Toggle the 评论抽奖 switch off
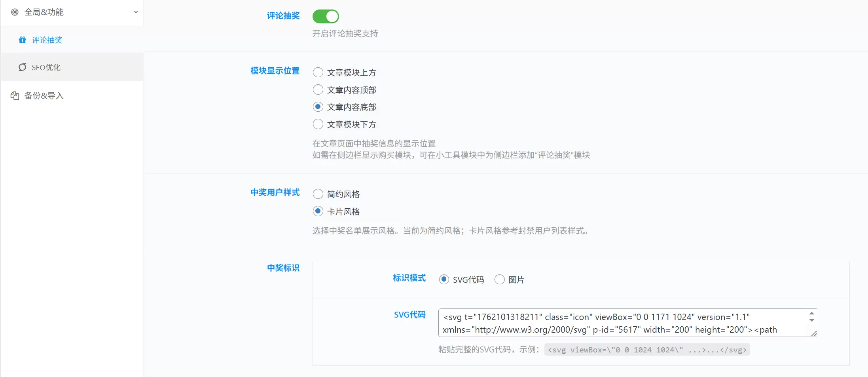 point(326,16)
